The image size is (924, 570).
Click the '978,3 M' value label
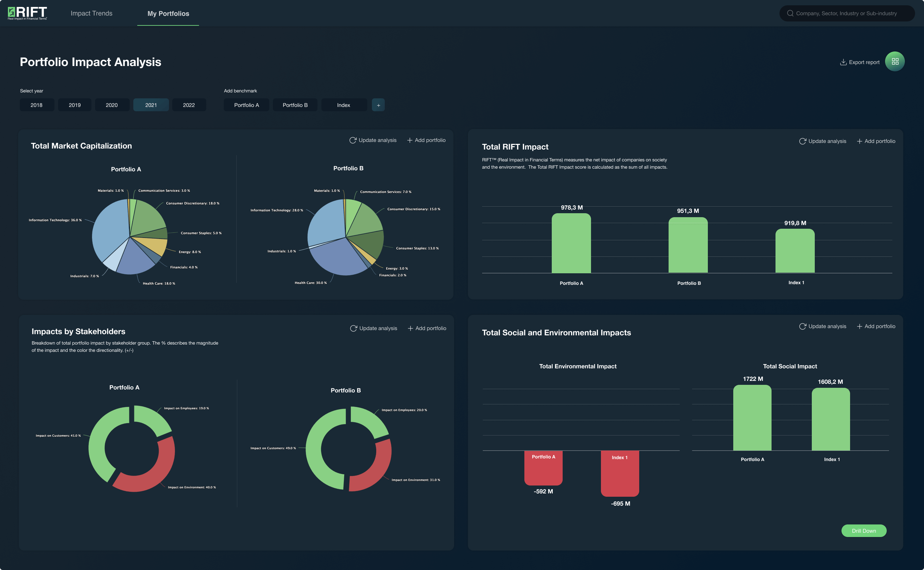point(572,208)
